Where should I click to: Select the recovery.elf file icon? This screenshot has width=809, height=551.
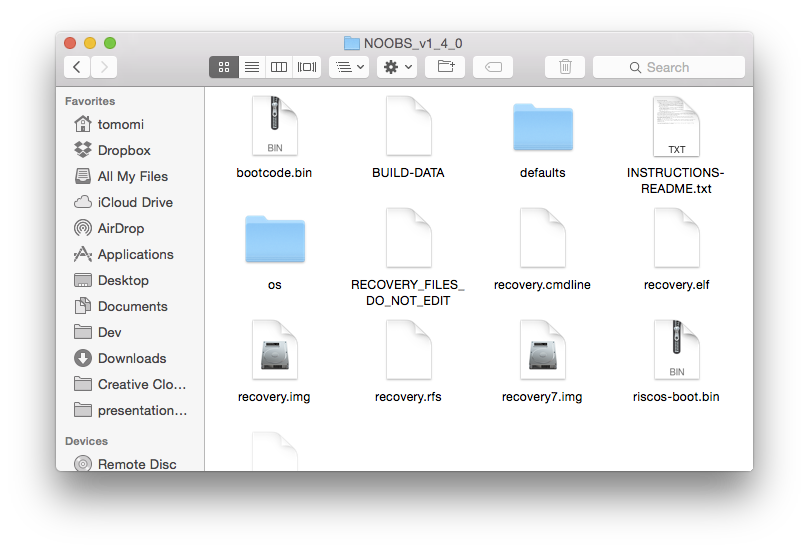tap(676, 238)
